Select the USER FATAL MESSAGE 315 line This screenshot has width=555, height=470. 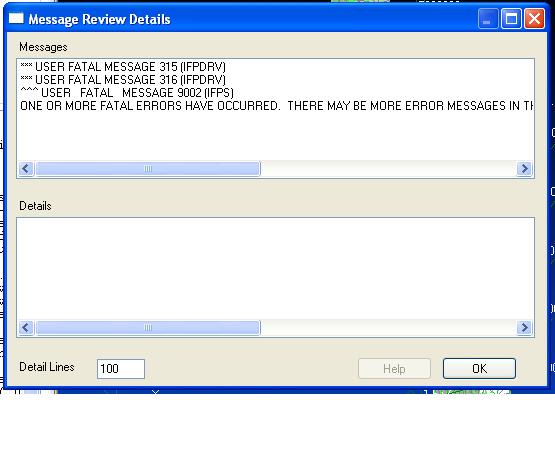point(123,67)
